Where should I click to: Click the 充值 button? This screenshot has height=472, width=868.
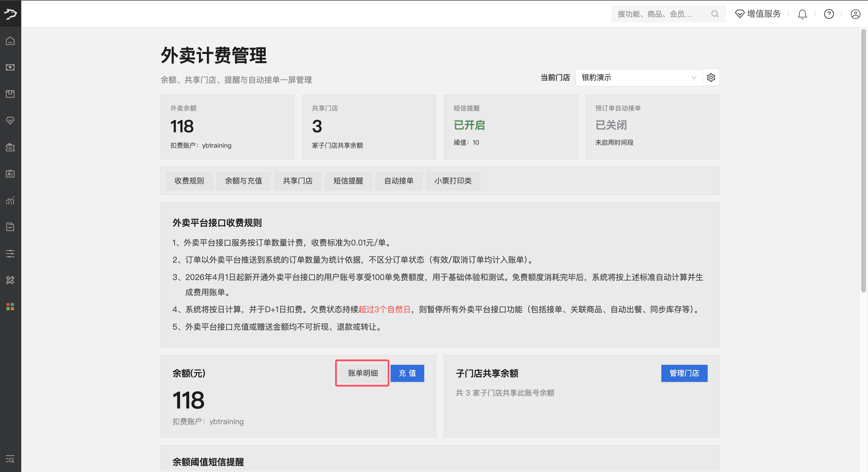pos(407,373)
